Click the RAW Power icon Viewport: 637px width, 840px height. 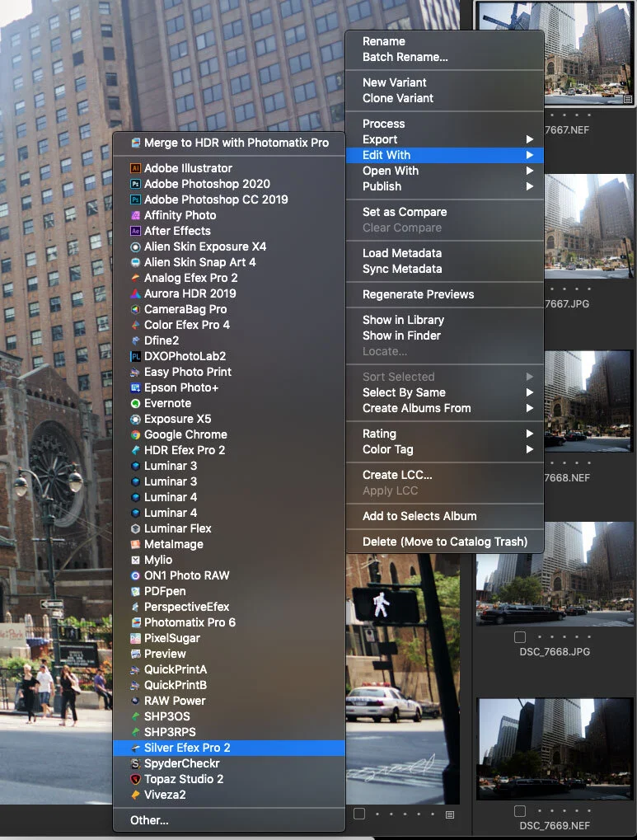(x=135, y=701)
